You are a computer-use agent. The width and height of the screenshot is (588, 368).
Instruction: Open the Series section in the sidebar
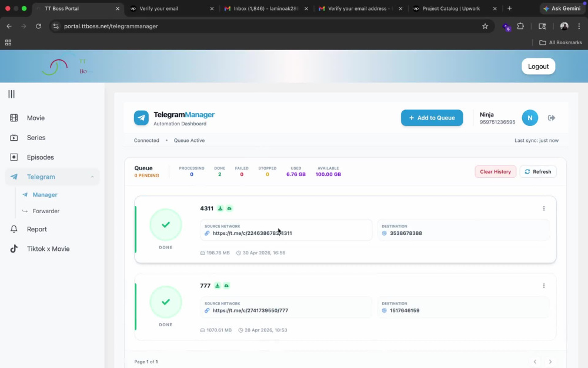pos(52,137)
